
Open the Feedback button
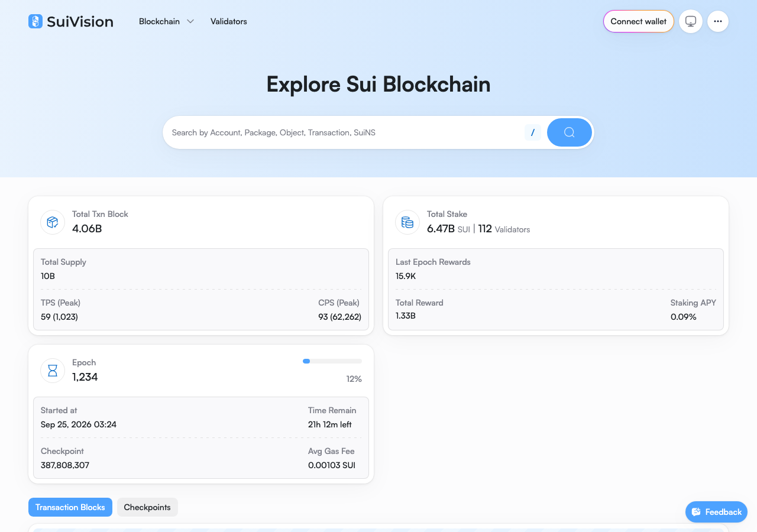point(716,512)
